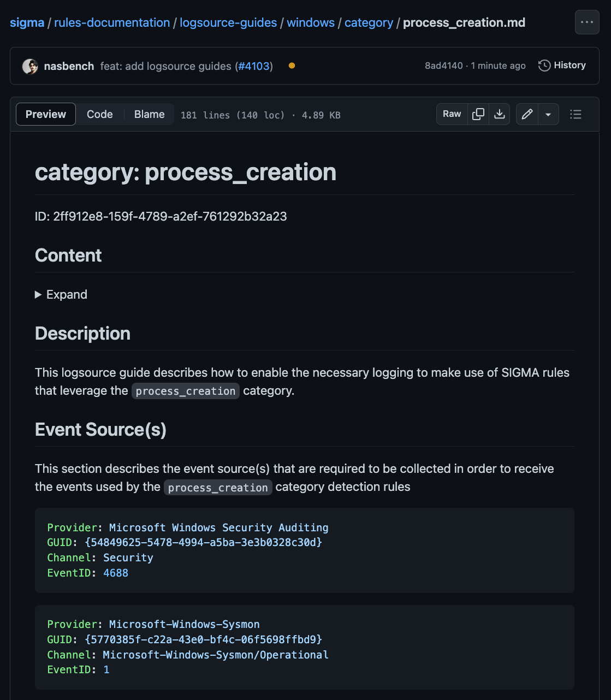Open the three-dot more options menu
611x700 pixels.
587,22
